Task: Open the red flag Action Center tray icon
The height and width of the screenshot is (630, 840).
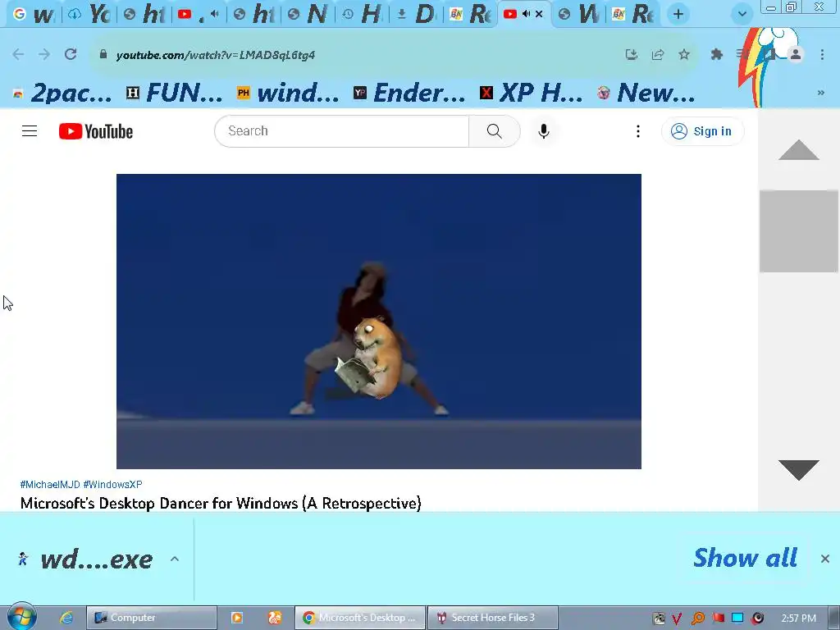Action: [718, 619]
